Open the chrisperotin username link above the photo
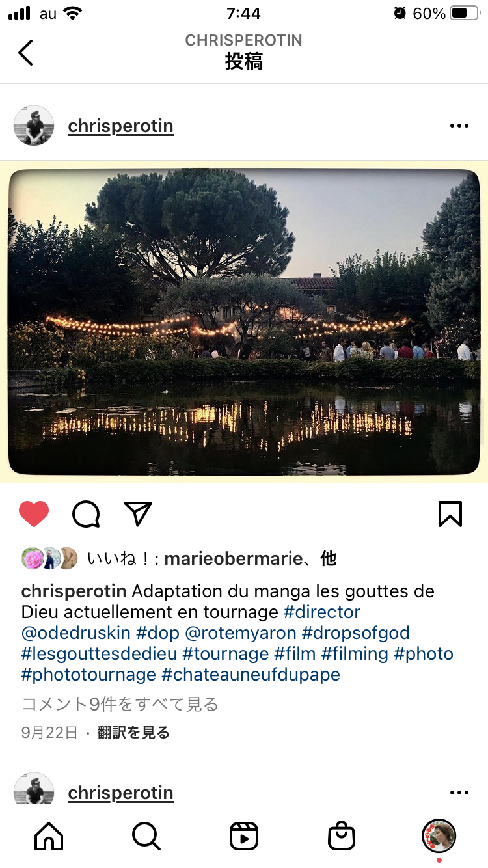This screenshot has width=488, height=868. pyautogui.click(x=121, y=126)
